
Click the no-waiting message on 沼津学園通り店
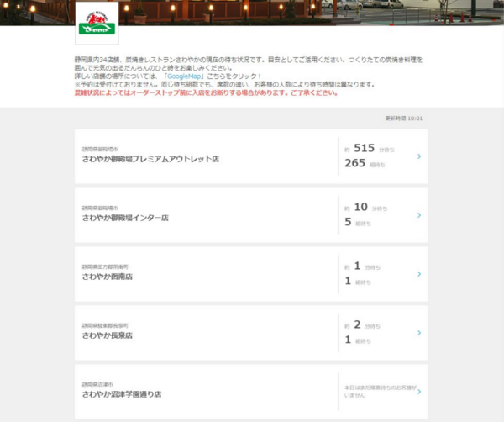(378, 391)
